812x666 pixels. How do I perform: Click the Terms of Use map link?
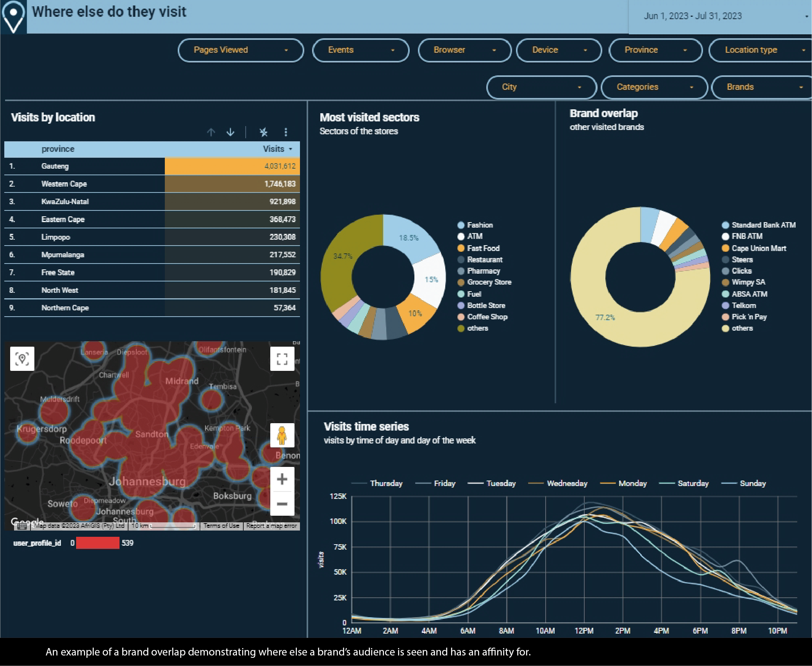(x=221, y=526)
